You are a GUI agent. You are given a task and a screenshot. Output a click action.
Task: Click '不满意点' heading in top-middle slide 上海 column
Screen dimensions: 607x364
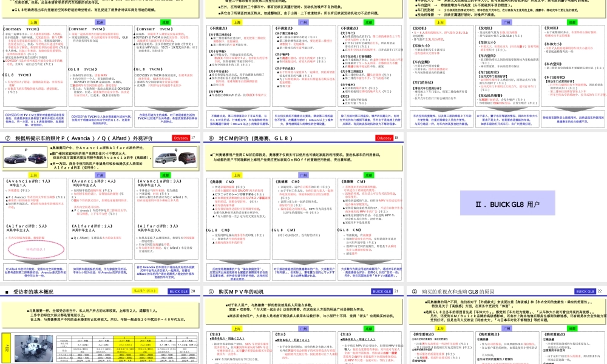pyautogui.click(x=219, y=29)
